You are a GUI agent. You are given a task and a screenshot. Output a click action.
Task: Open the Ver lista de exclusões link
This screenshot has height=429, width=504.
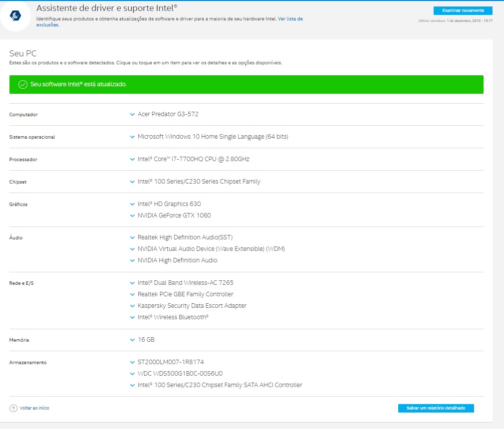[x=290, y=19]
